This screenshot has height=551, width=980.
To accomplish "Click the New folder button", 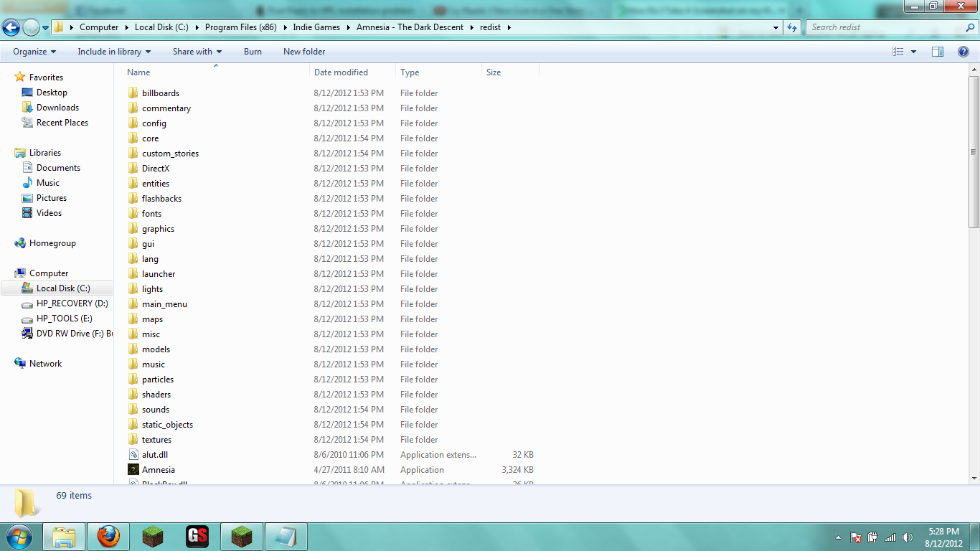I will click(x=304, y=52).
